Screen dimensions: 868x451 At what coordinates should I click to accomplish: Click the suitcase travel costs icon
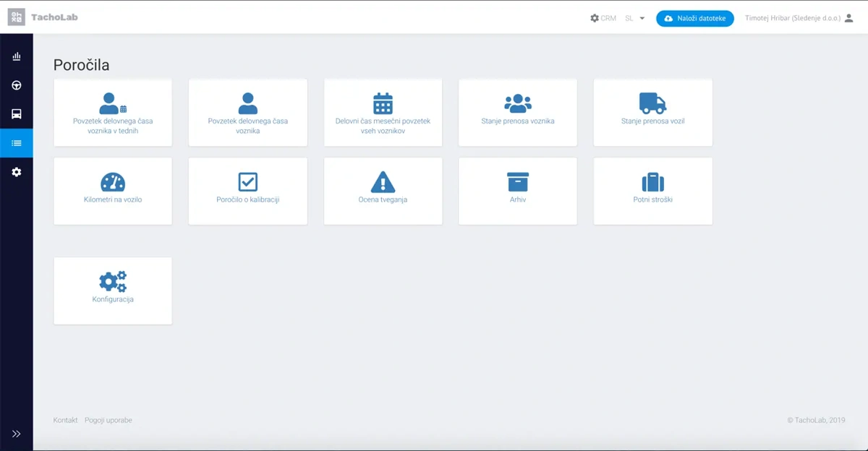(652, 181)
